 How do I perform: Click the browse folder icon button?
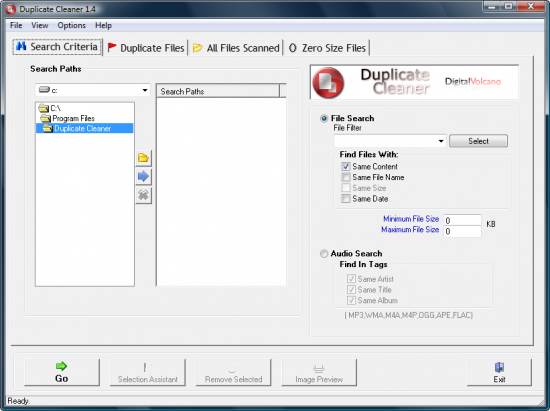coord(143,158)
